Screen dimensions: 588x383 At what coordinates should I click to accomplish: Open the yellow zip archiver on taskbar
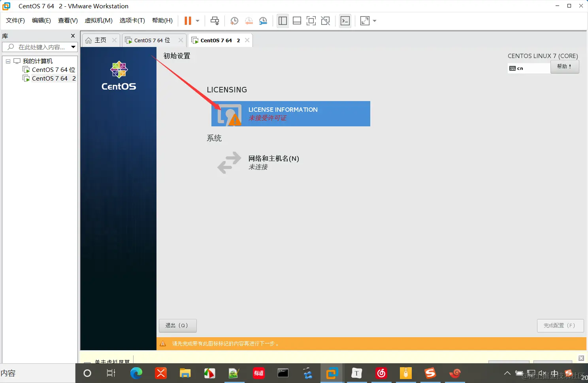[405, 373]
